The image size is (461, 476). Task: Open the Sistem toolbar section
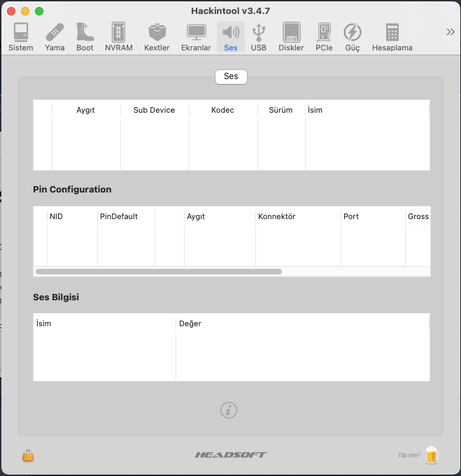[x=20, y=36]
